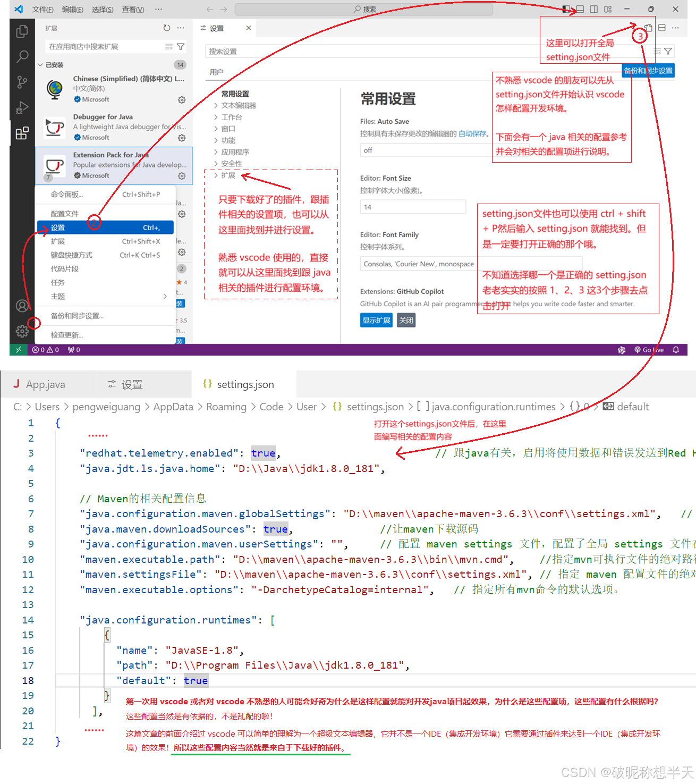Open the Extensions panel more actions (…) menu
The image size is (696, 784).
[181, 28]
